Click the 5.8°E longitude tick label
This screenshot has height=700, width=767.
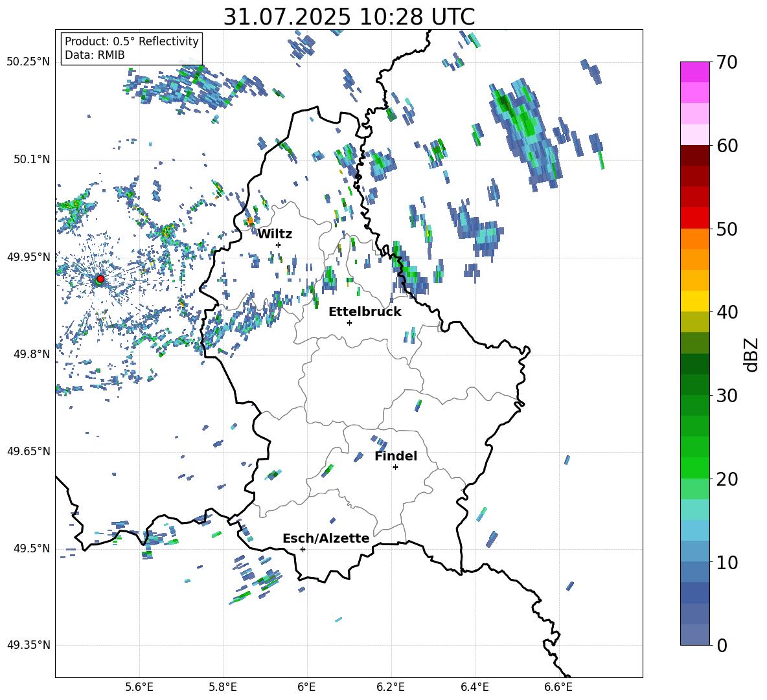point(223,687)
